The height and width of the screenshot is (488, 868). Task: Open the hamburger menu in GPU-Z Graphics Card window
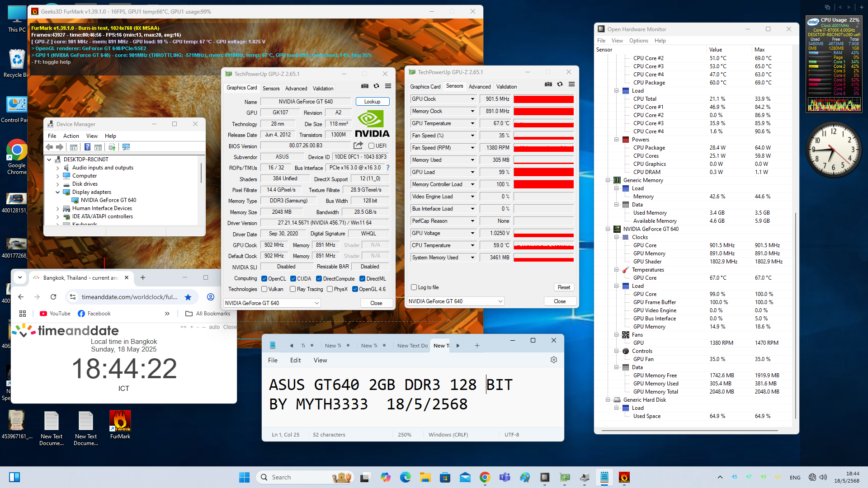tap(388, 86)
